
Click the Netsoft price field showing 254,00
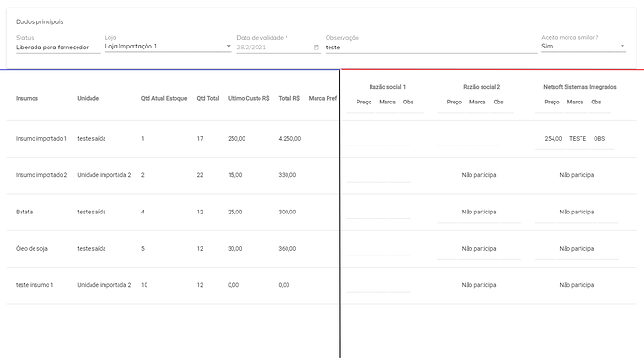[x=553, y=140]
